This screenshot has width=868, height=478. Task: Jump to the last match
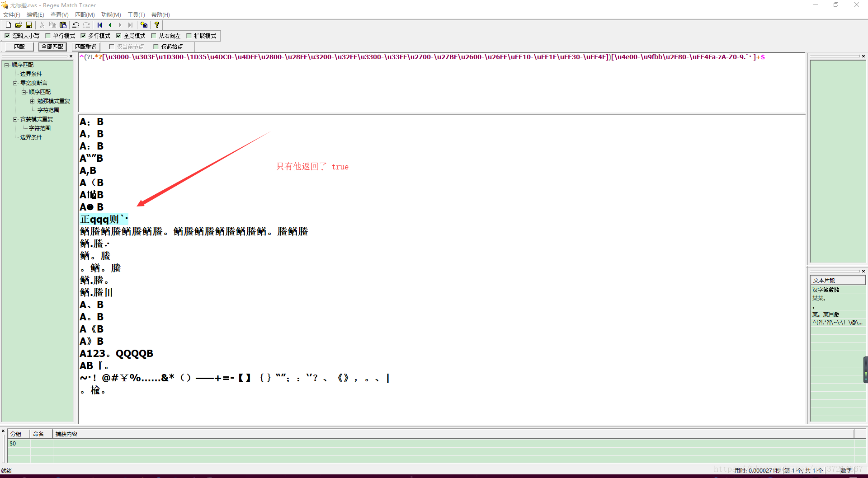pos(131,25)
